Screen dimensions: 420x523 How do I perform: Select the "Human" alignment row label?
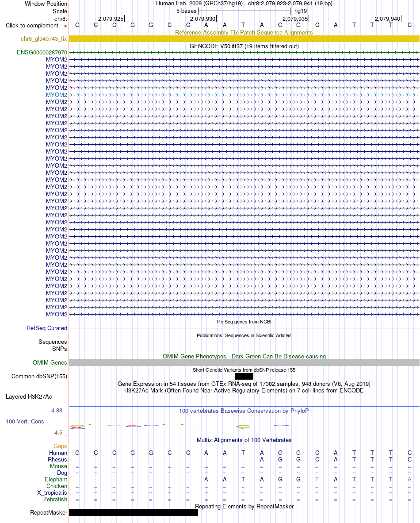58,453
